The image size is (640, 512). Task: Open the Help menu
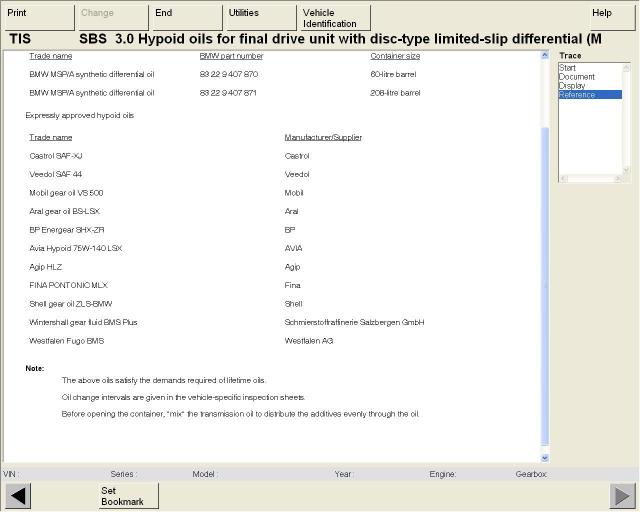click(x=602, y=17)
